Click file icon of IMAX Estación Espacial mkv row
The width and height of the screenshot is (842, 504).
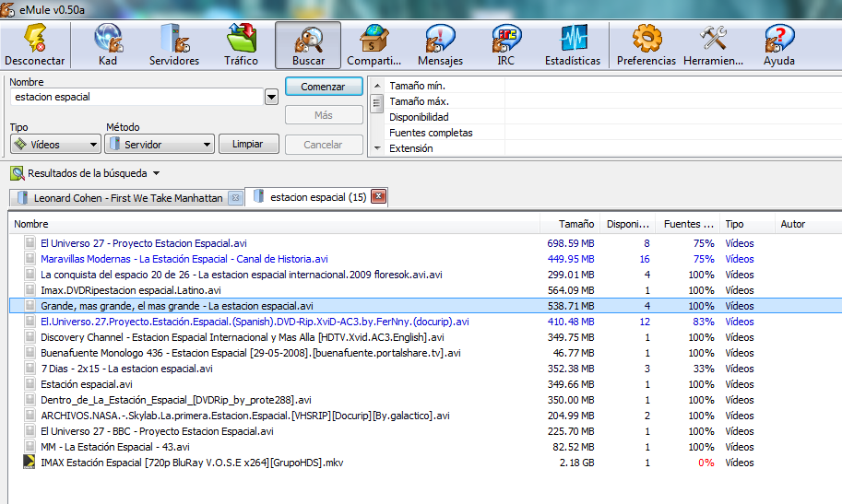(29, 463)
